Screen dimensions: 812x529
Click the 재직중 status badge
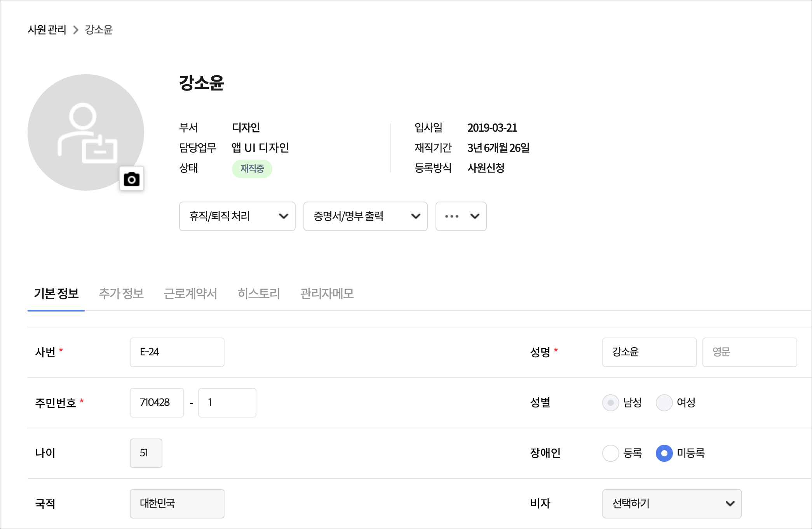click(x=252, y=169)
